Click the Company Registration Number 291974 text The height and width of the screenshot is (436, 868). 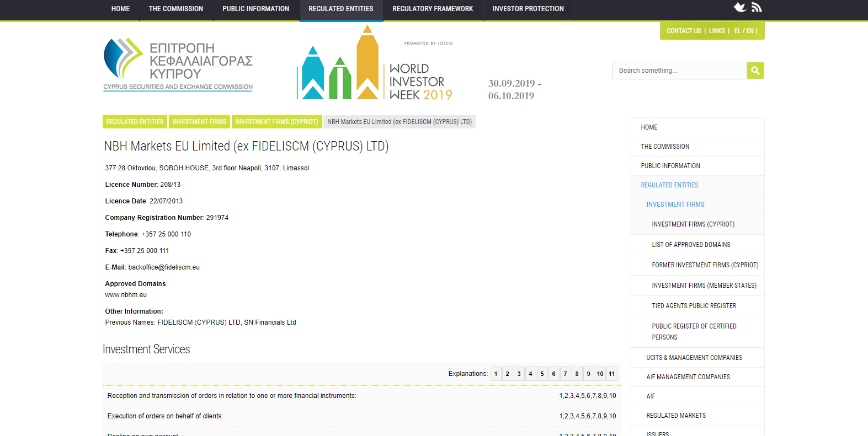167,218
